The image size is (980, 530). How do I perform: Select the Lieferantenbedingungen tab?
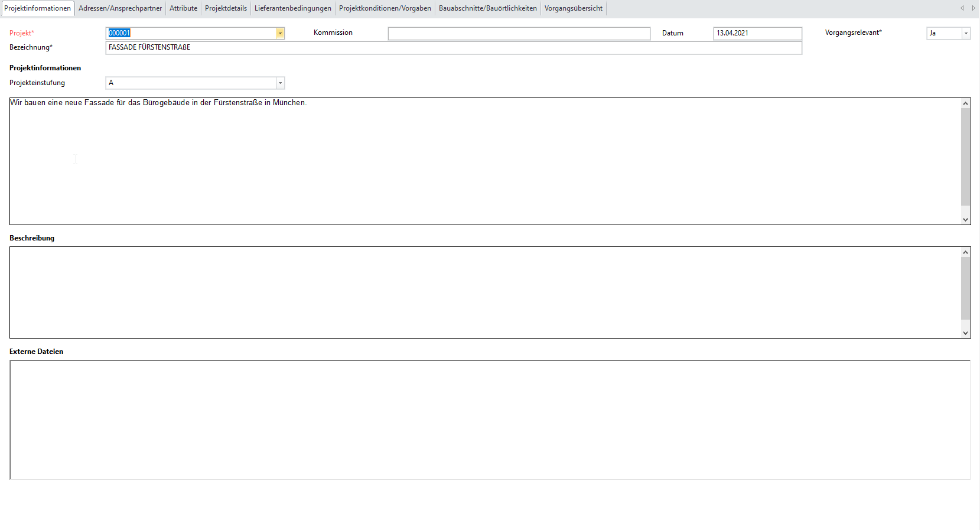(292, 8)
